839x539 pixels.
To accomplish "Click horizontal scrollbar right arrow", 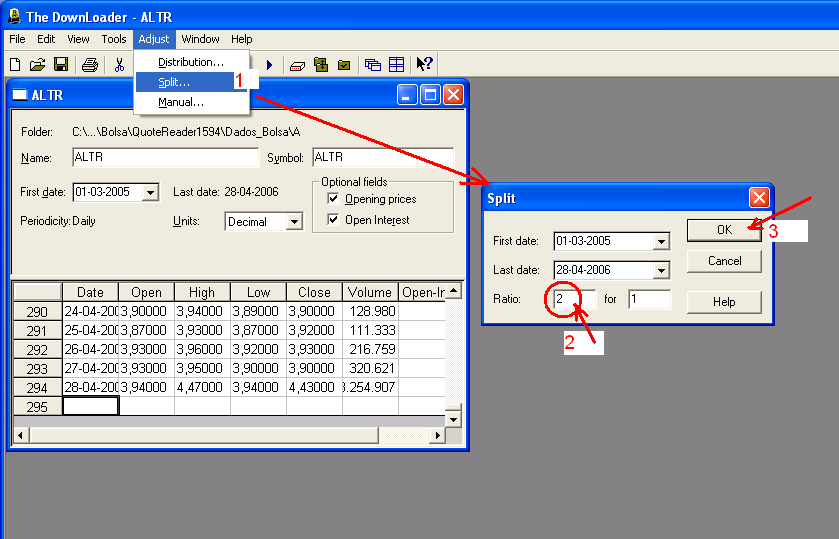I will tap(438, 435).
